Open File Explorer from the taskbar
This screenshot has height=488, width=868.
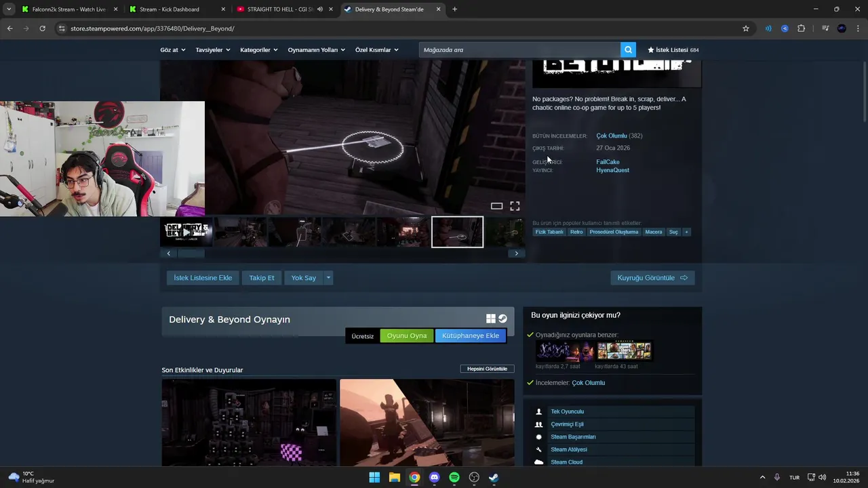(394, 477)
